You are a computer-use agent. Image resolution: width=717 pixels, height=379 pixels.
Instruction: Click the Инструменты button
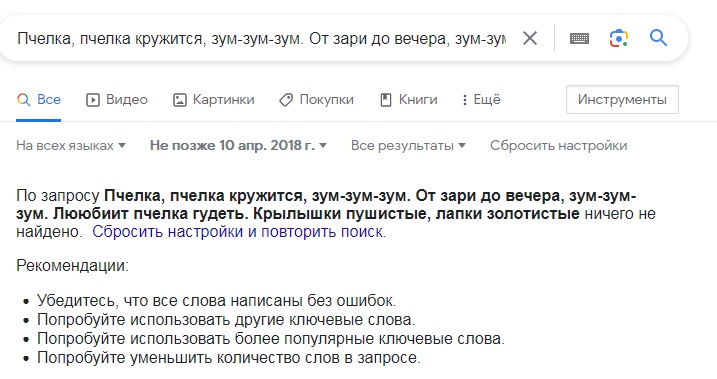point(622,99)
